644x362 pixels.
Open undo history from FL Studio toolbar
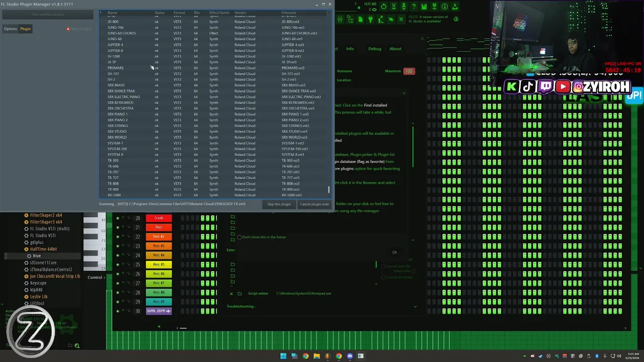tap(384, 7)
